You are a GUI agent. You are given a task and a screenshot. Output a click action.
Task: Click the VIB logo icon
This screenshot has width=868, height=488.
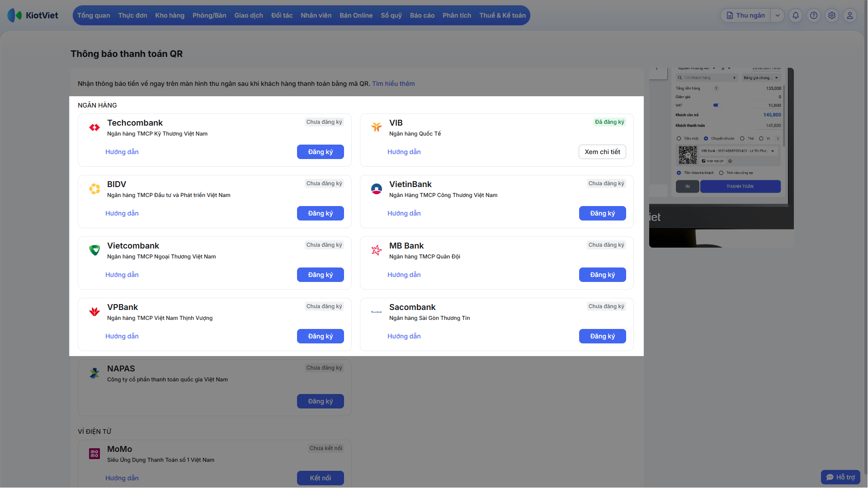pos(377,127)
